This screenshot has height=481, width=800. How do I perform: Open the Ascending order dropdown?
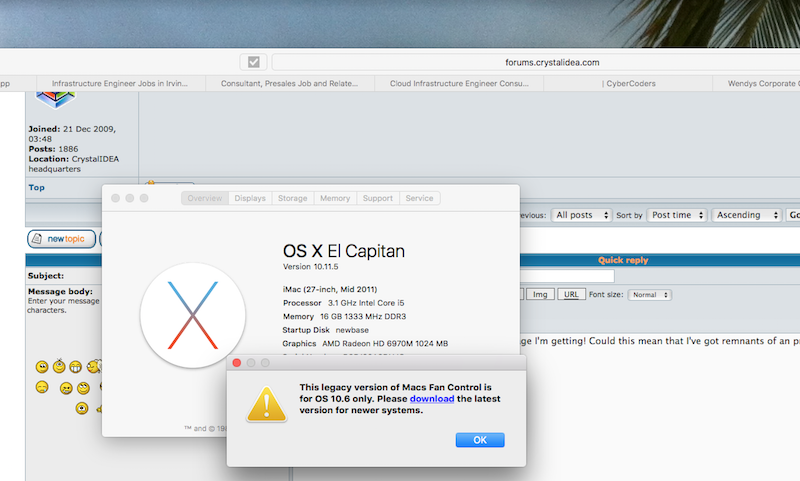(747, 215)
